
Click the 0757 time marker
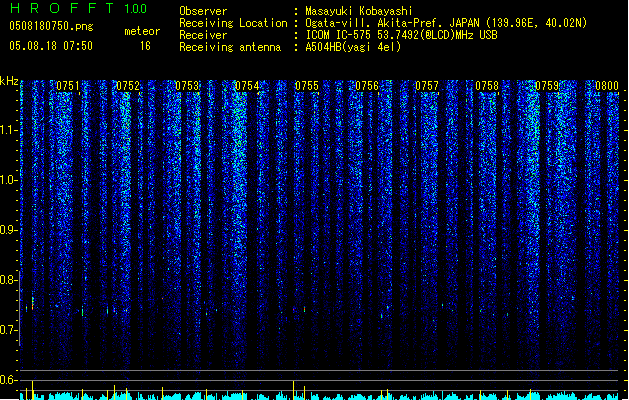point(427,86)
